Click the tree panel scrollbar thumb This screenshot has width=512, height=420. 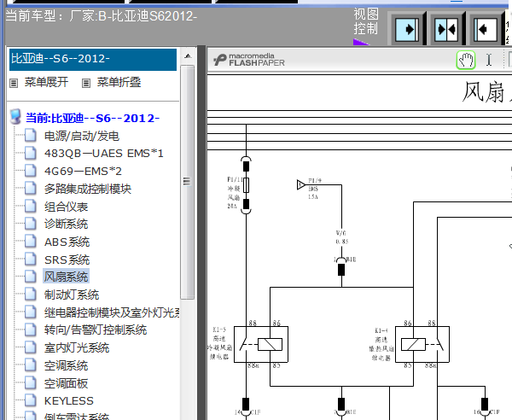tap(188, 182)
